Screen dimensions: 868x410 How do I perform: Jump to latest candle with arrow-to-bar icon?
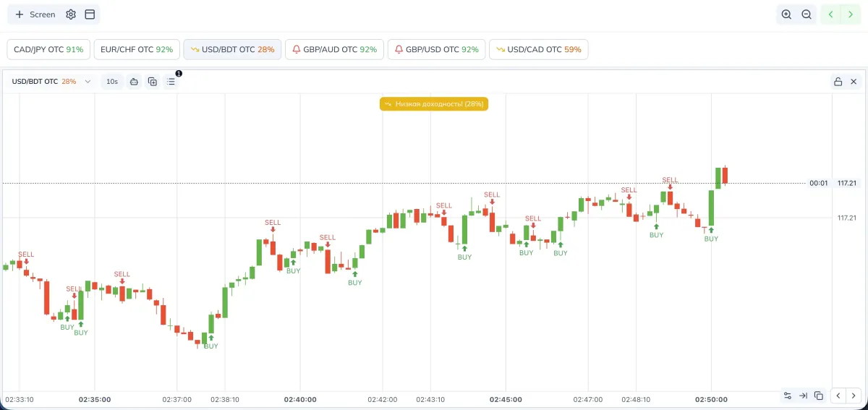point(803,396)
